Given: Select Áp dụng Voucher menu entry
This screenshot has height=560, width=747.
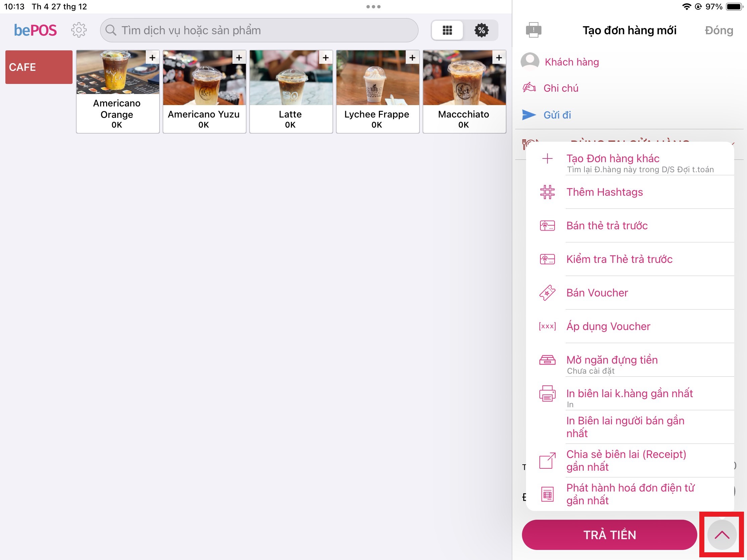Looking at the screenshot, I should 608,326.
